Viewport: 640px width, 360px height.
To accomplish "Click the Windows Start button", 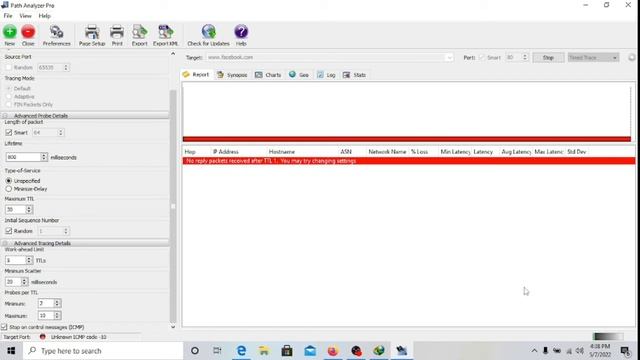I will tap(11, 351).
